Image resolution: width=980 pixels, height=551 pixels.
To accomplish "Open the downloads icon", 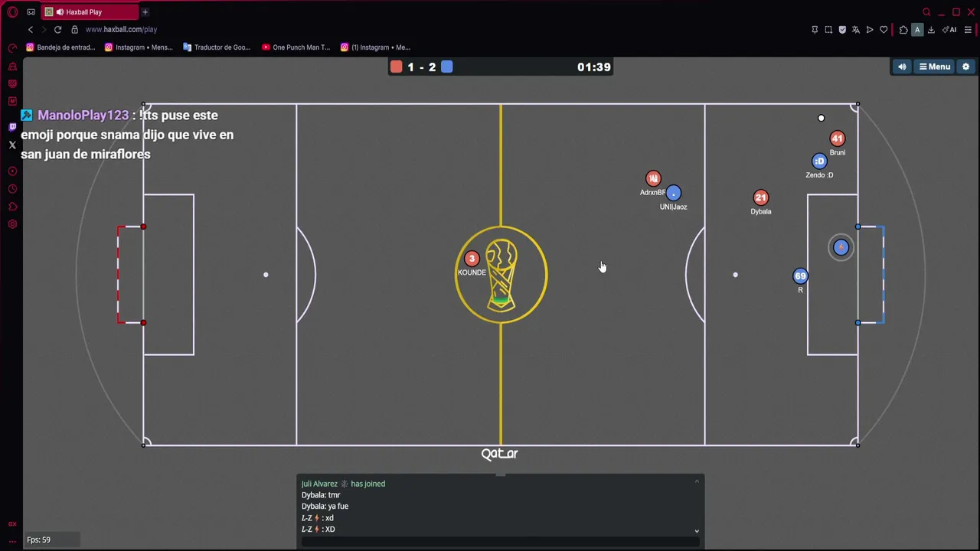I will click(931, 30).
